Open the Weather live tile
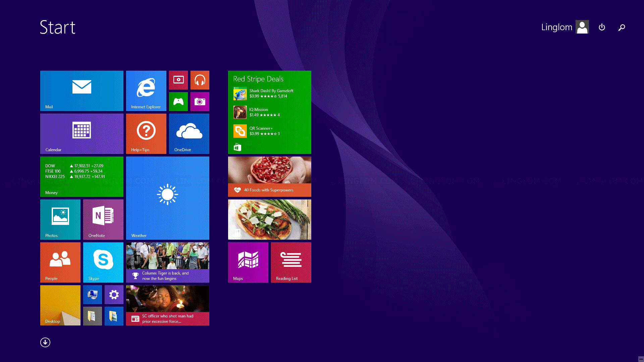Viewport: 644px width, 362px height. tap(167, 198)
